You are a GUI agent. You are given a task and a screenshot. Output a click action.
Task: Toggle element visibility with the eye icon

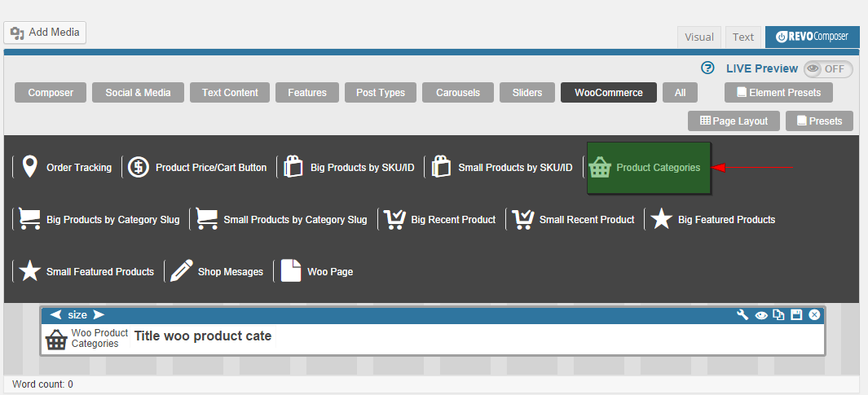coord(761,315)
